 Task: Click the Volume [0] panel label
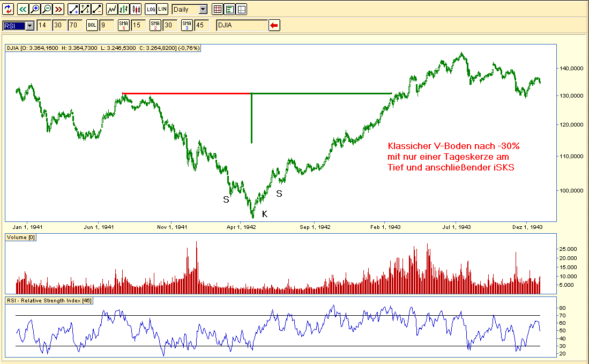tap(21, 237)
